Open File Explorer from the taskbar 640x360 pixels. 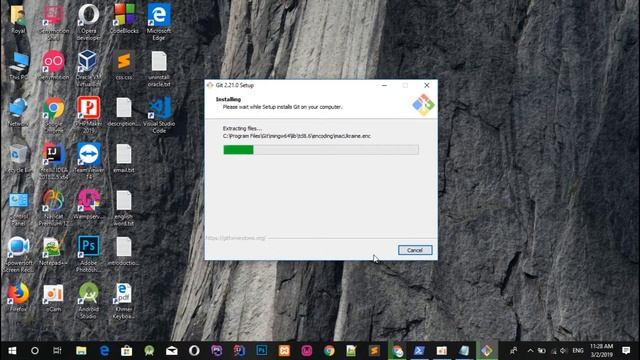point(81,351)
